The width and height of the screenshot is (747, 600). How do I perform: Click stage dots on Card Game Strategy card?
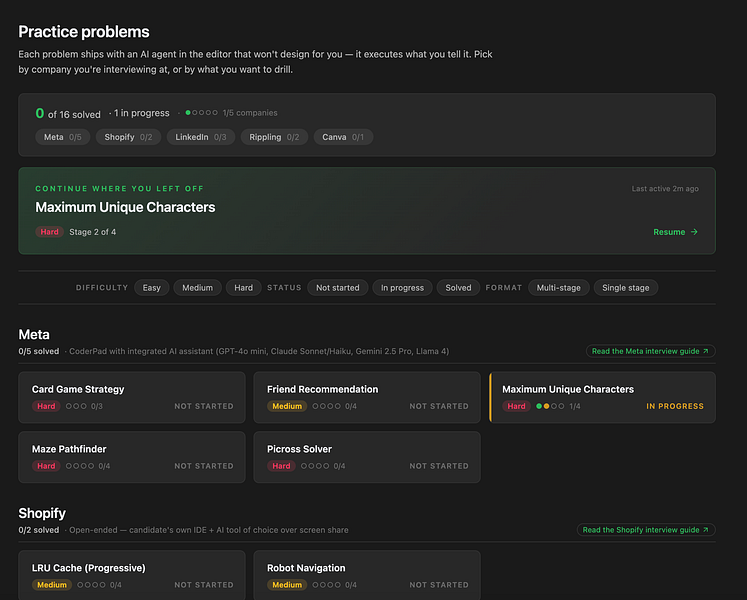coord(76,407)
